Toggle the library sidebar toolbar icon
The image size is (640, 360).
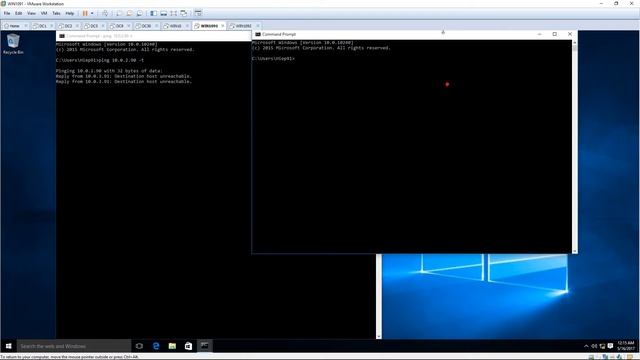[153, 13]
